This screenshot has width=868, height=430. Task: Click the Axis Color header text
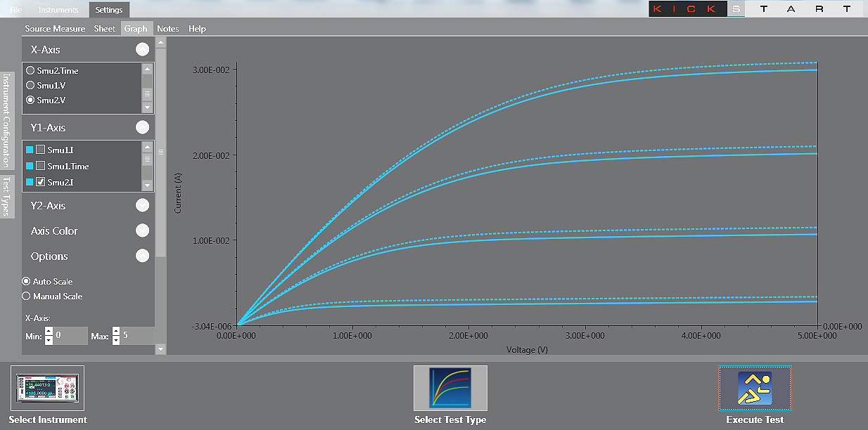click(54, 231)
